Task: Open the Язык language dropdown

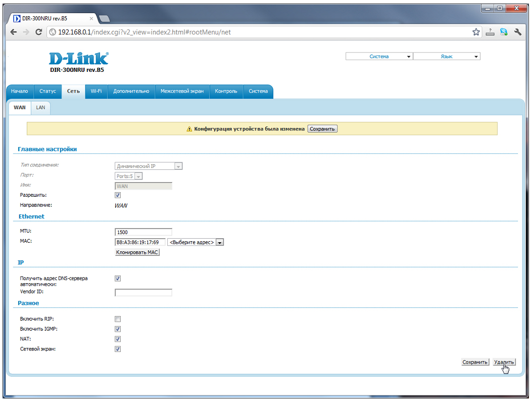Action: 447,57
